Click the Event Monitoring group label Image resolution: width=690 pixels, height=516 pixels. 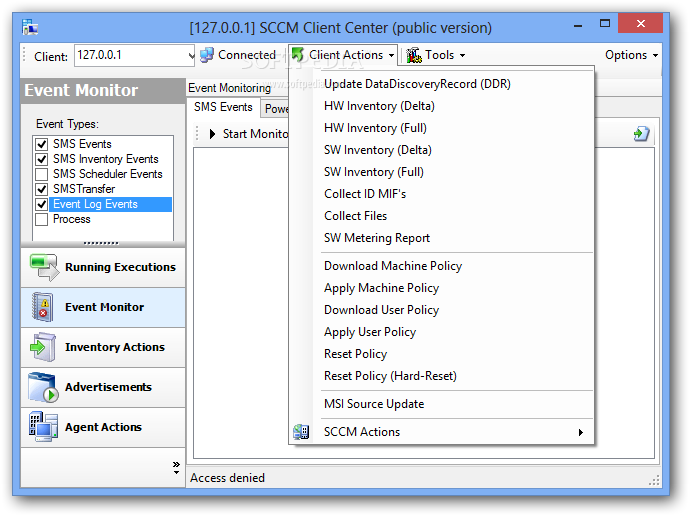pos(229,88)
